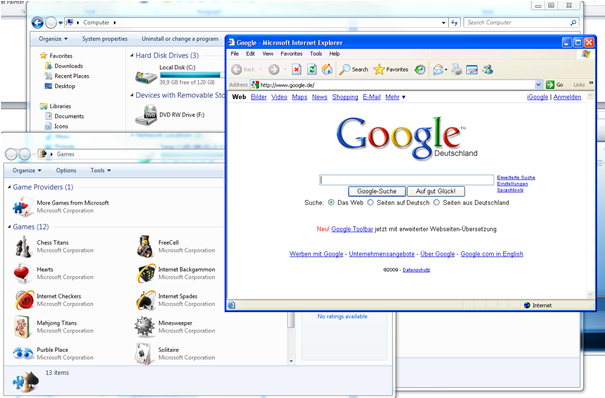Launch Solitaire from Games list

pyautogui.click(x=144, y=353)
